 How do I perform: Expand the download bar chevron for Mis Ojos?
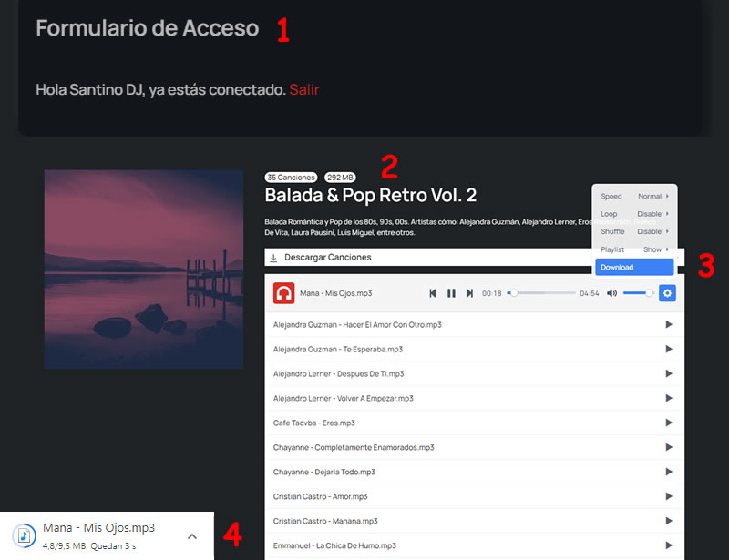192,536
